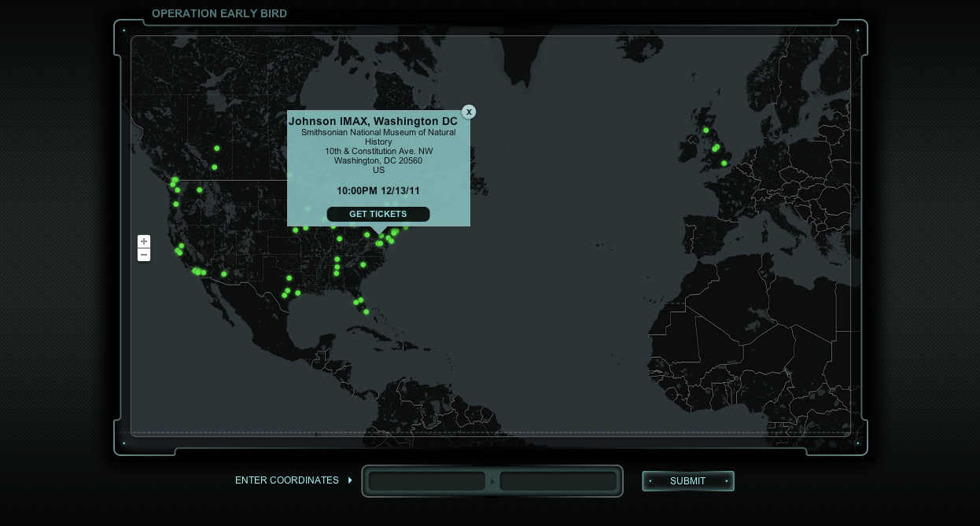Select the lone Arizona location marker

(224, 274)
